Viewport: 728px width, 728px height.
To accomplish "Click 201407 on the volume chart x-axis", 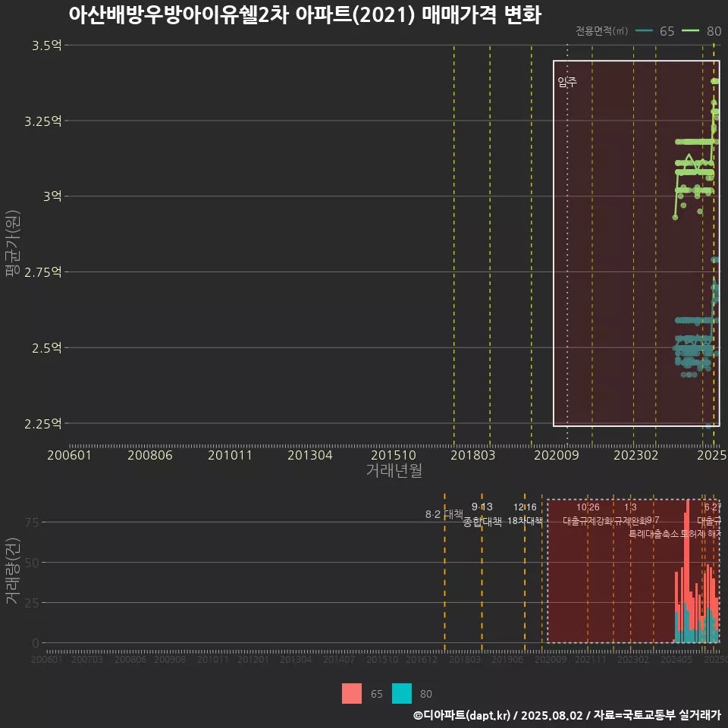I will click(x=339, y=660).
